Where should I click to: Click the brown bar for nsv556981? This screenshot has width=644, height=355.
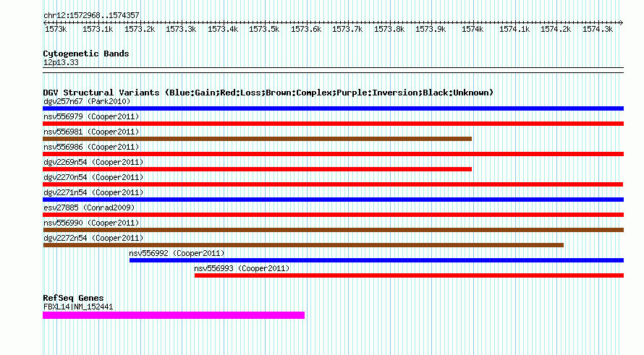(x=257, y=139)
